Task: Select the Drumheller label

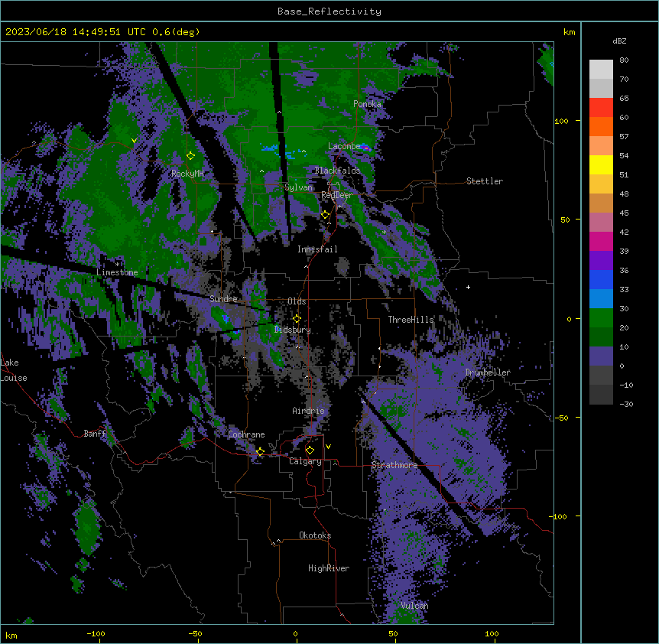Action: (488, 372)
